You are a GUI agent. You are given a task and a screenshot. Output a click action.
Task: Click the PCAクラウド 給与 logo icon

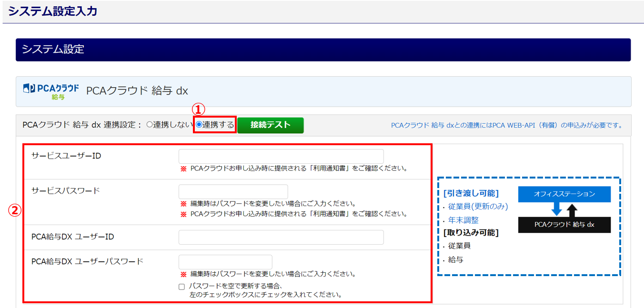click(51, 91)
